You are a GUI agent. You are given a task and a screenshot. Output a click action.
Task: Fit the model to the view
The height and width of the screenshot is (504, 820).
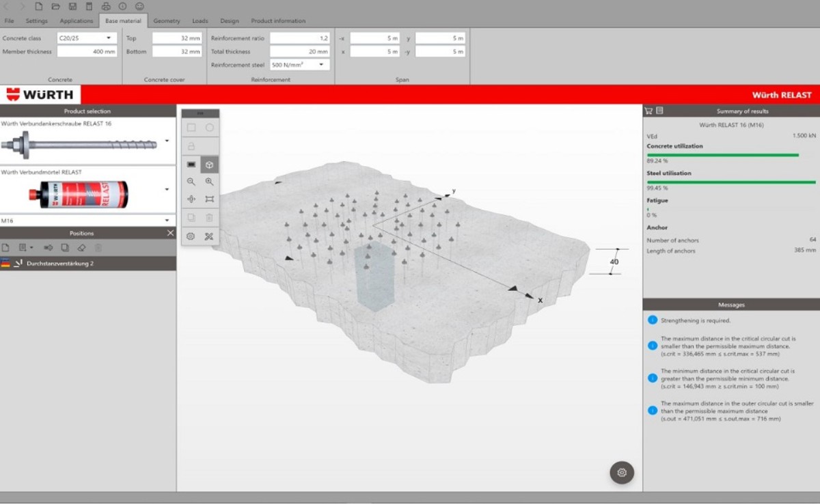pyautogui.click(x=210, y=199)
